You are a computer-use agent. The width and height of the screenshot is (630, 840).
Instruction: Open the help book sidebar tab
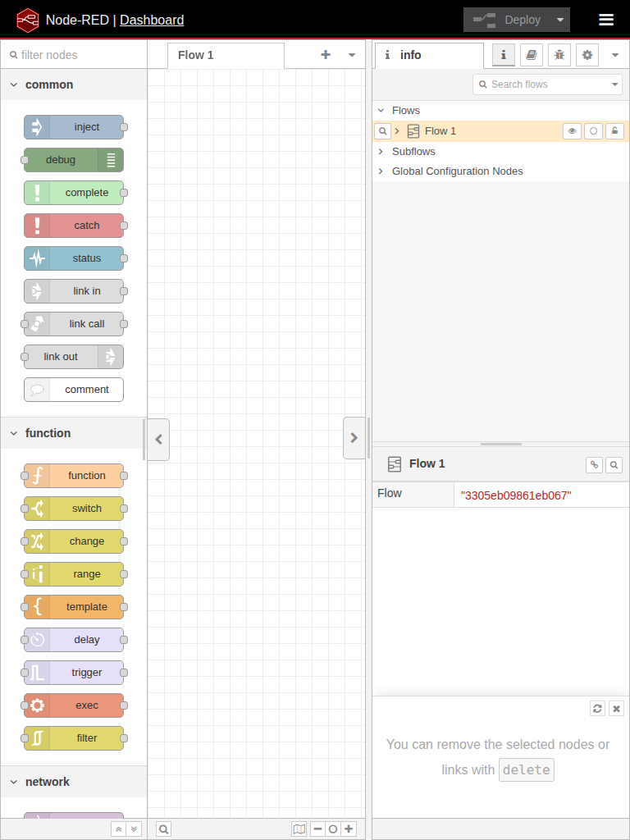531,55
